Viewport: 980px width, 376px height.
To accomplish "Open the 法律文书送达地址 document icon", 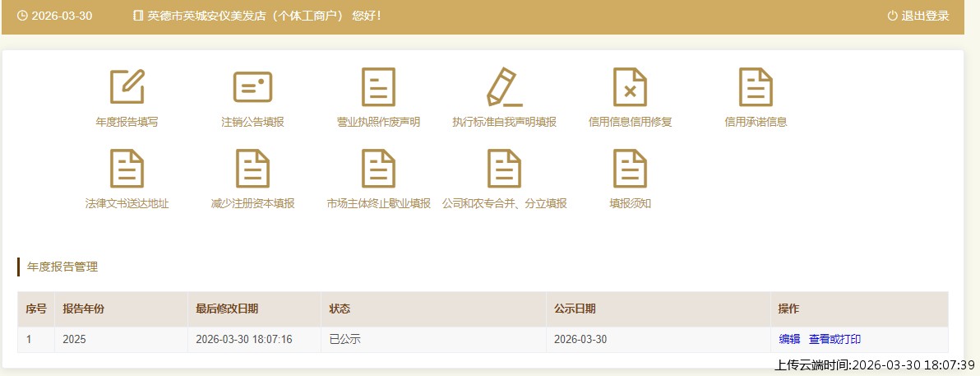I will [x=127, y=169].
